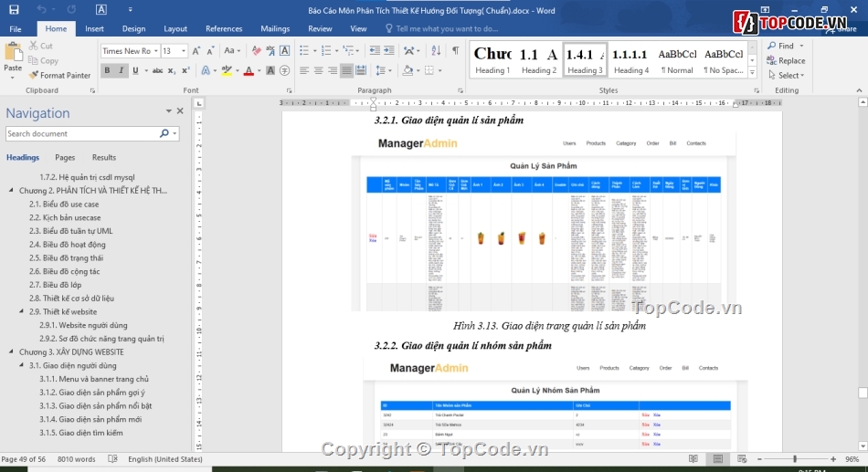Image resolution: width=868 pixels, height=472 pixels.
Task: Shrink font size with the smaller A icon
Action: pos(210,51)
